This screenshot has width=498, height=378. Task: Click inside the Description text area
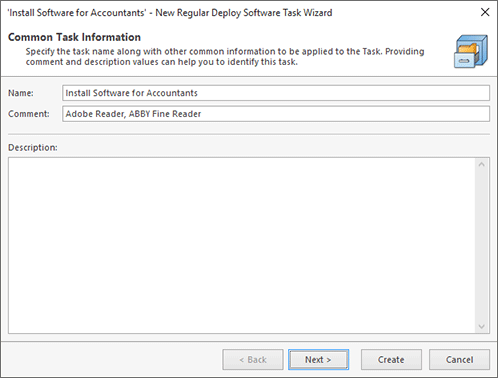coord(242,245)
